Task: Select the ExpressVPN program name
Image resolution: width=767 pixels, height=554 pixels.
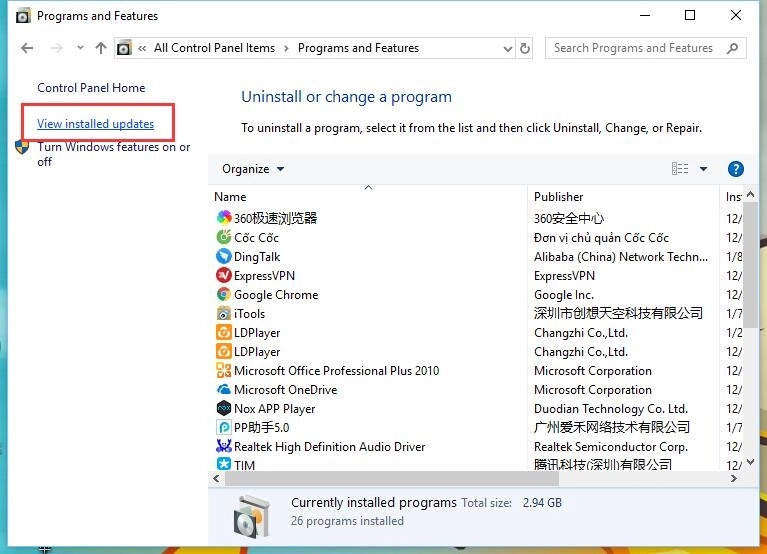Action: (264, 276)
